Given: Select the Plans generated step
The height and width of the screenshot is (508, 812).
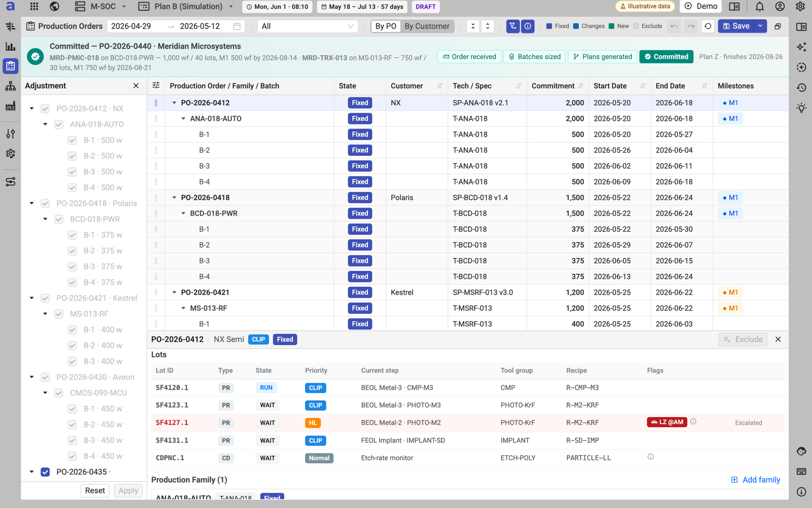Looking at the screenshot, I should coord(602,56).
